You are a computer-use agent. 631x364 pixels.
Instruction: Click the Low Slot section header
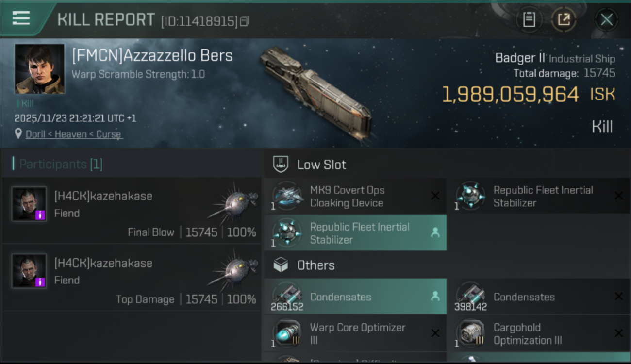321,165
